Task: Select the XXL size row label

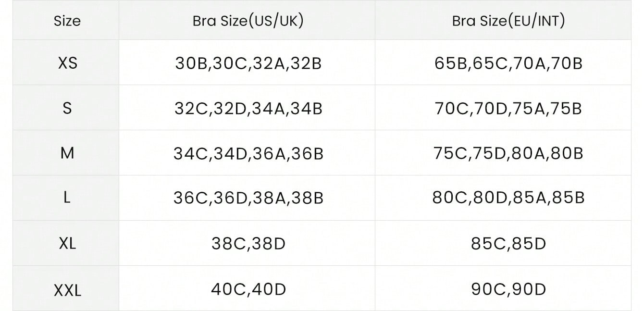Action: click(67, 289)
